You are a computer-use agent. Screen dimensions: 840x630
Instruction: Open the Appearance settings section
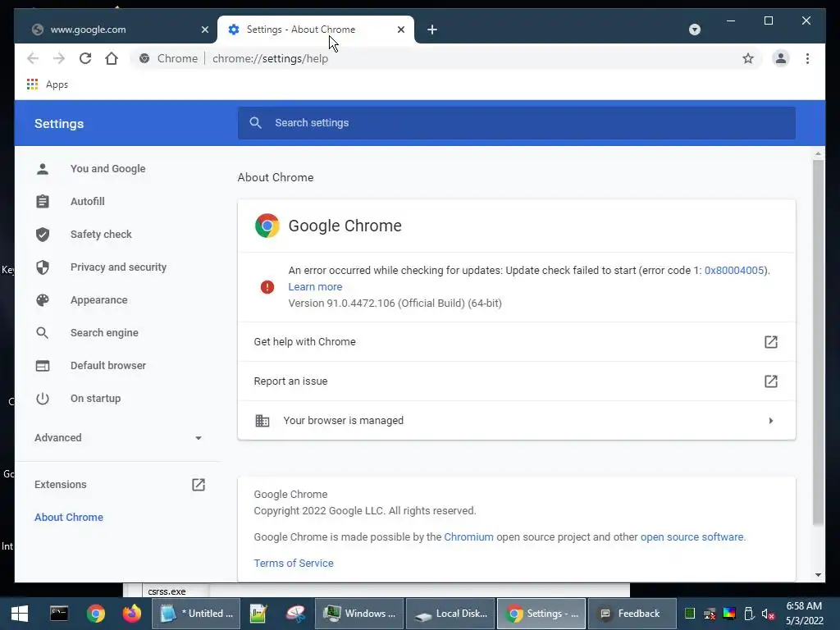click(98, 300)
